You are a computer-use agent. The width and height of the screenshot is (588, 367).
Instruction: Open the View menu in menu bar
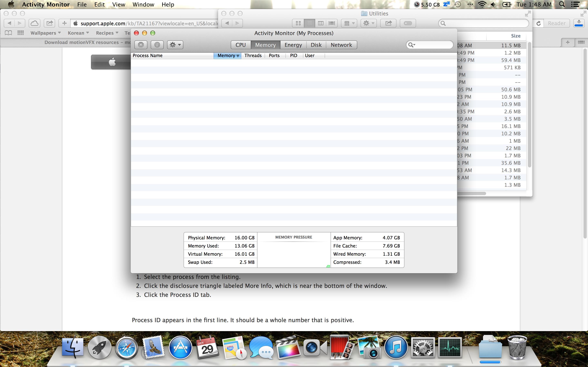pyautogui.click(x=119, y=4)
